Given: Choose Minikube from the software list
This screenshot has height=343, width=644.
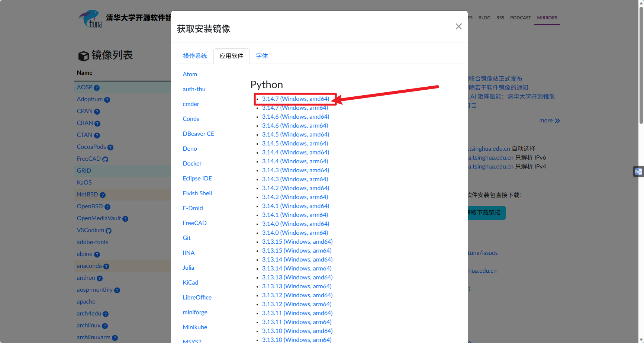Looking at the screenshot, I should tap(195, 327).
